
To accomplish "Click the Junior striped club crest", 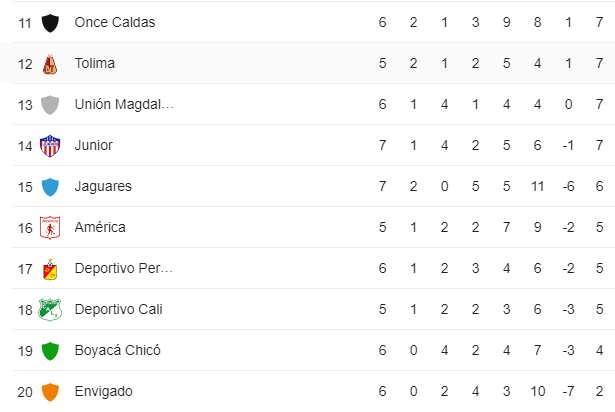I will tap(50, 146).
